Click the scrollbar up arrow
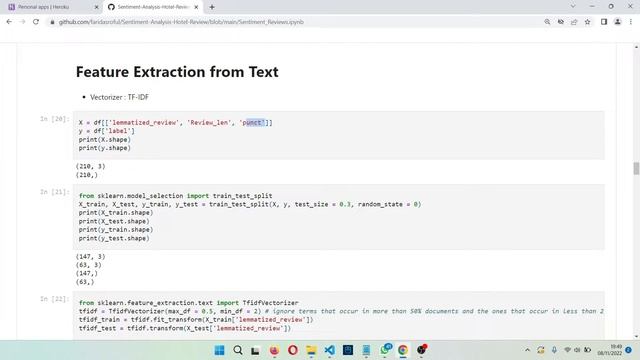 coord(636,47)
